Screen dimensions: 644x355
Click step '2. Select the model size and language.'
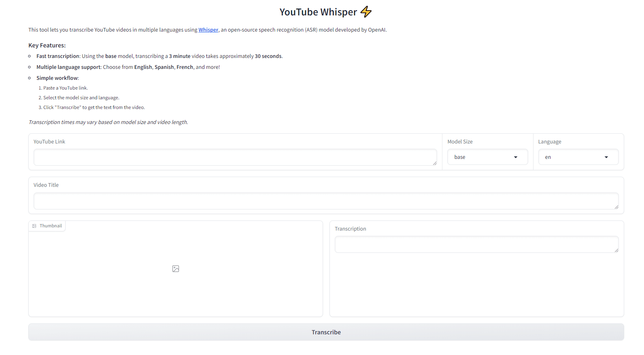79,98
